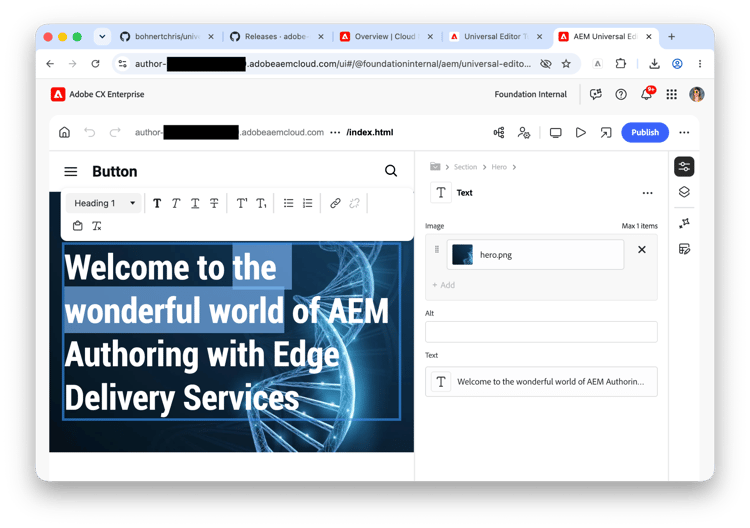Select Section in the breadcrumb

pos(465,167)
